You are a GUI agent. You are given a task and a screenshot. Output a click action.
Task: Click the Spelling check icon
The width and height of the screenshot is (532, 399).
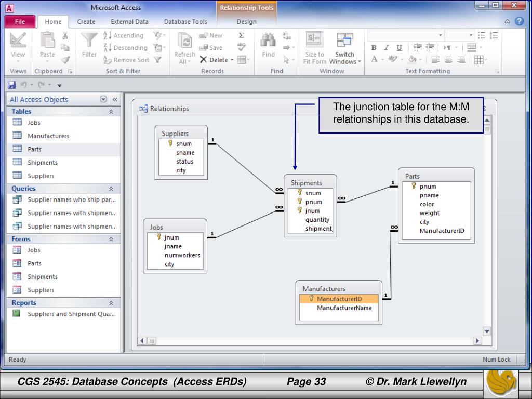coord(241,47)
